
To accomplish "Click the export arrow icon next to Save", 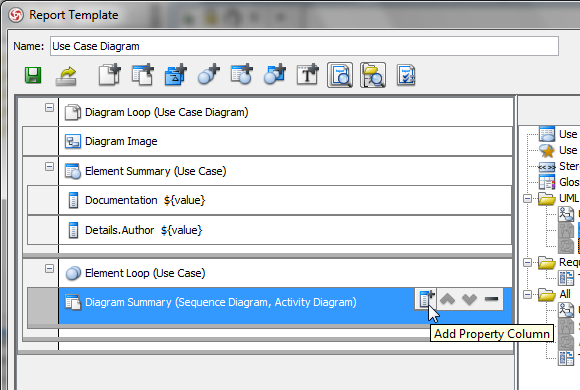I will (x=66, y=76).
